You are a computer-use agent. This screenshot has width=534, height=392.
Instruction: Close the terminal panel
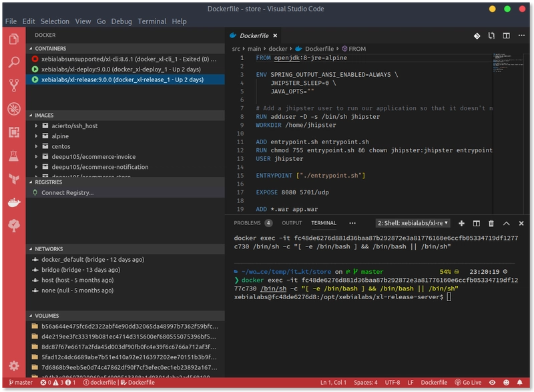521,224
